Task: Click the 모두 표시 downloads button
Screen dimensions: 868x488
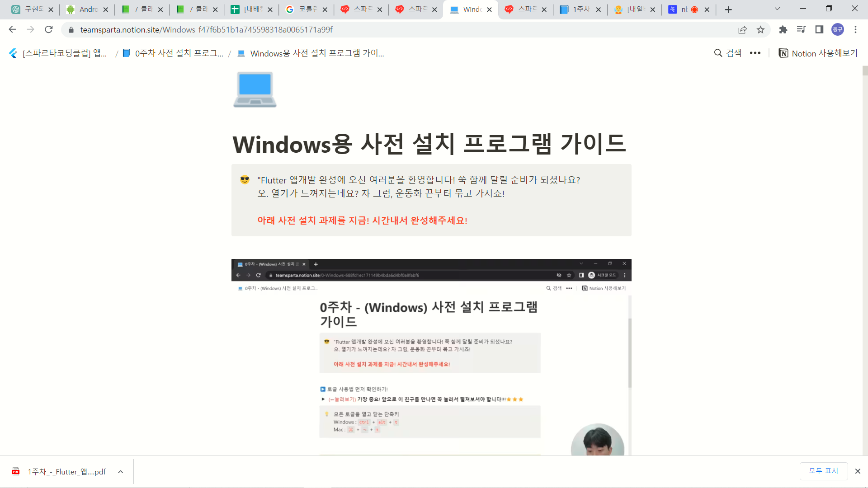Action: tap(823, 471)
